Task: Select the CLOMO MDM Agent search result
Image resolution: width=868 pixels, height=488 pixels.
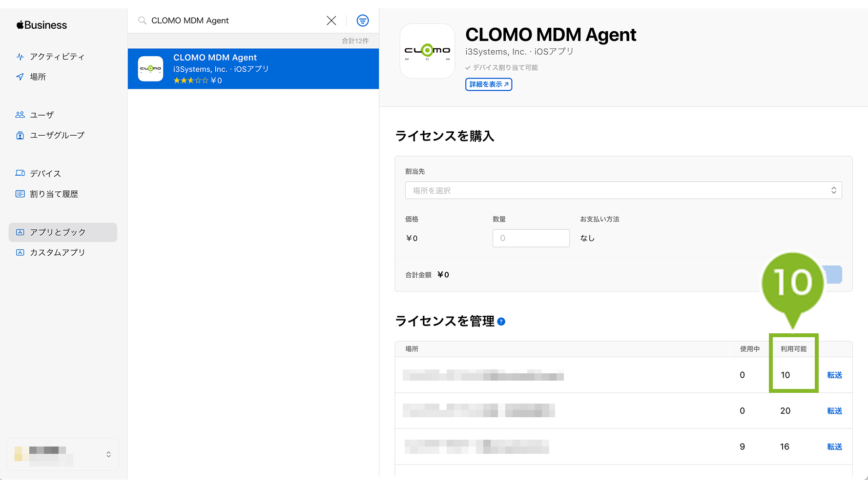Action: (x=253, y=69)
